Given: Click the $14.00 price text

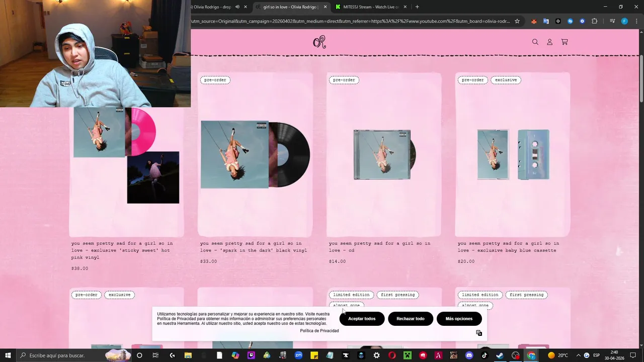Looking at the screenshot, I should (337, 261).
